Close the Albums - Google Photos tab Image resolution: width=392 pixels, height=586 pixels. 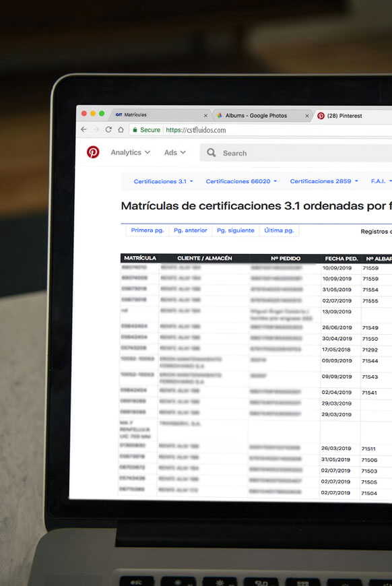coord(307,116)
